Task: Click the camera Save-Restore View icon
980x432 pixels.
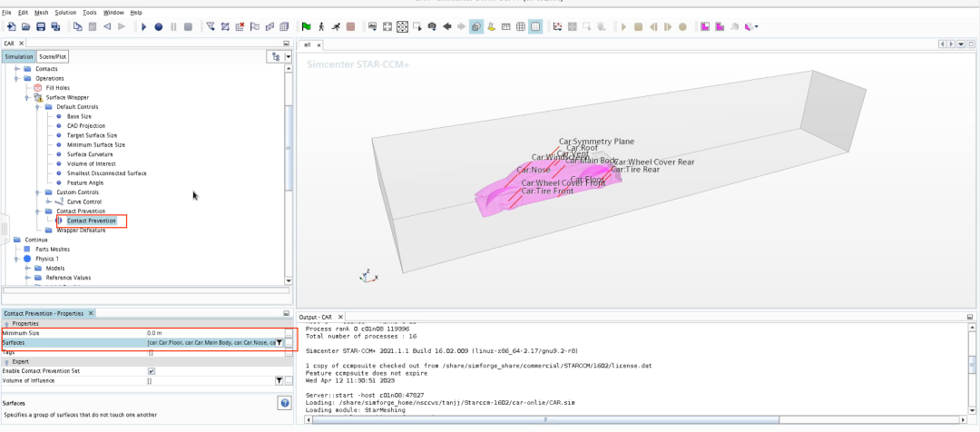Action: (432, 26)
